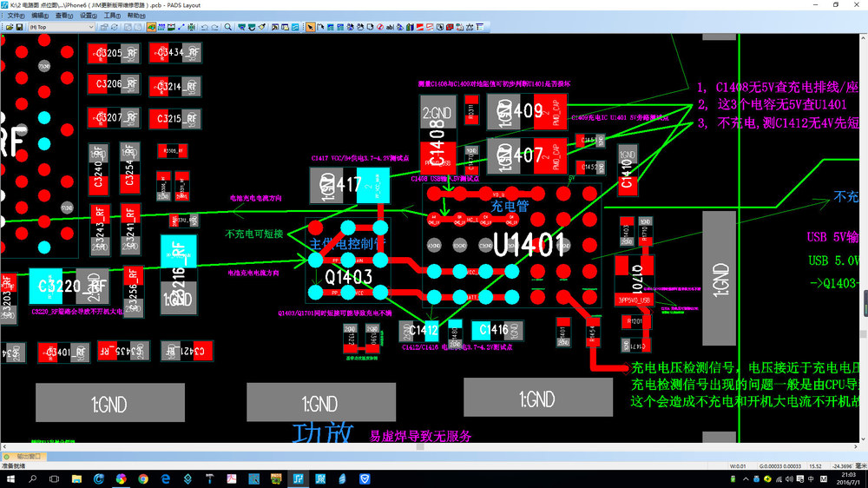Click the Save disk icon in toolbar

18,27
